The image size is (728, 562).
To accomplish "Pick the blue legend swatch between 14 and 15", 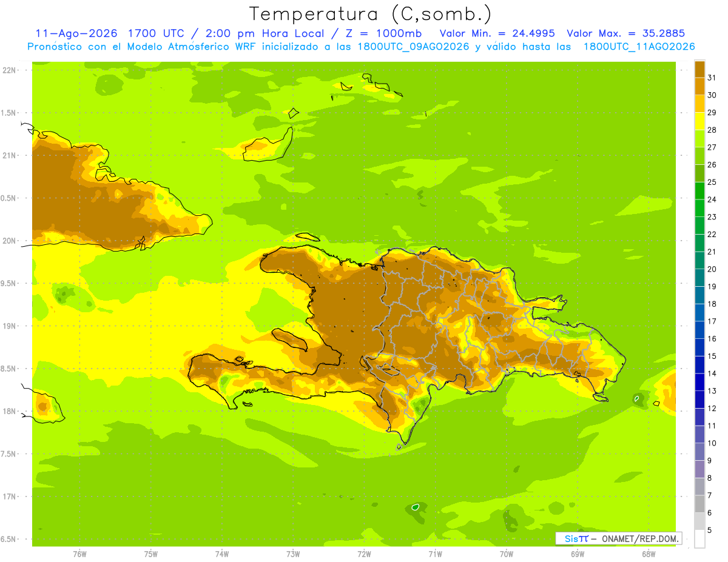I will 699,364.
